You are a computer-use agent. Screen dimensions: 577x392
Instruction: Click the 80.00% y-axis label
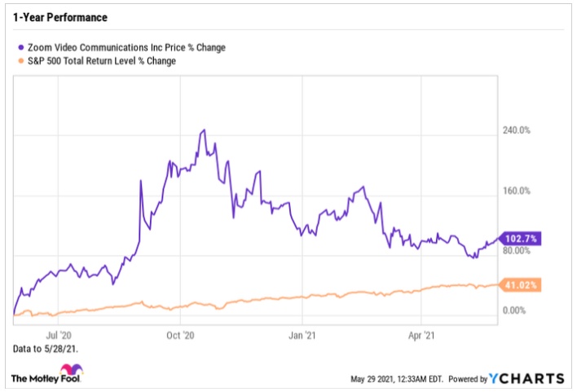click(x=514, y=251)
